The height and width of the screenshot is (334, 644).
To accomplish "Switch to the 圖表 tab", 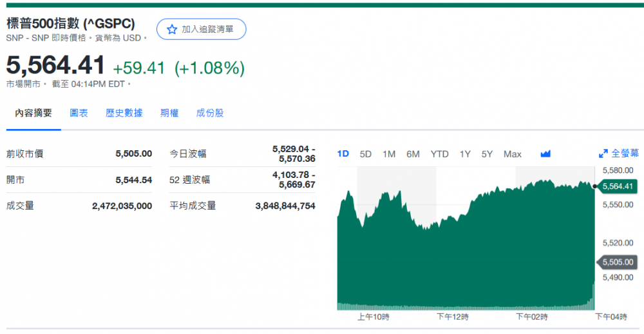I will 79,113.
